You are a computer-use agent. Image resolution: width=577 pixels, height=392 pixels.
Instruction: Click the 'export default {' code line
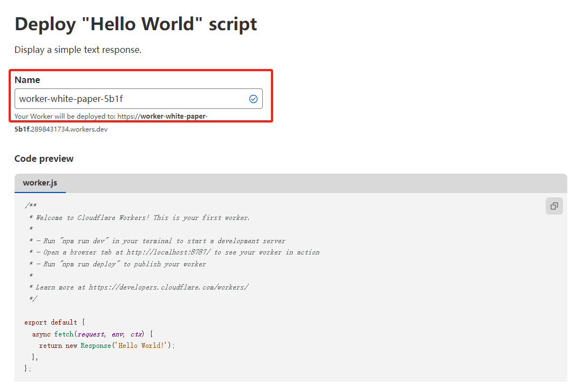55,322
